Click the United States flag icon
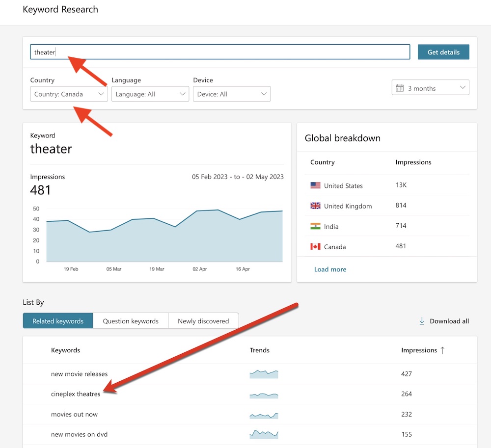Screen dimensions: 491x448 tap(315, 185)
